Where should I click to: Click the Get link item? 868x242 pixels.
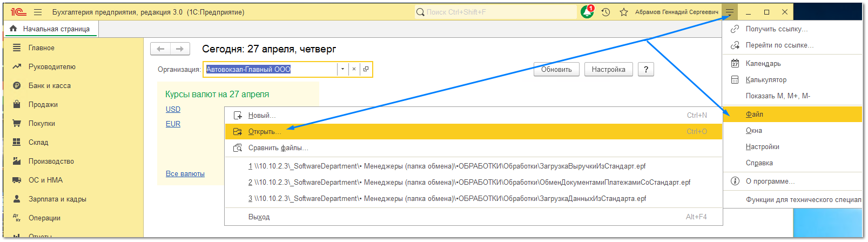(x=776, y=29)
